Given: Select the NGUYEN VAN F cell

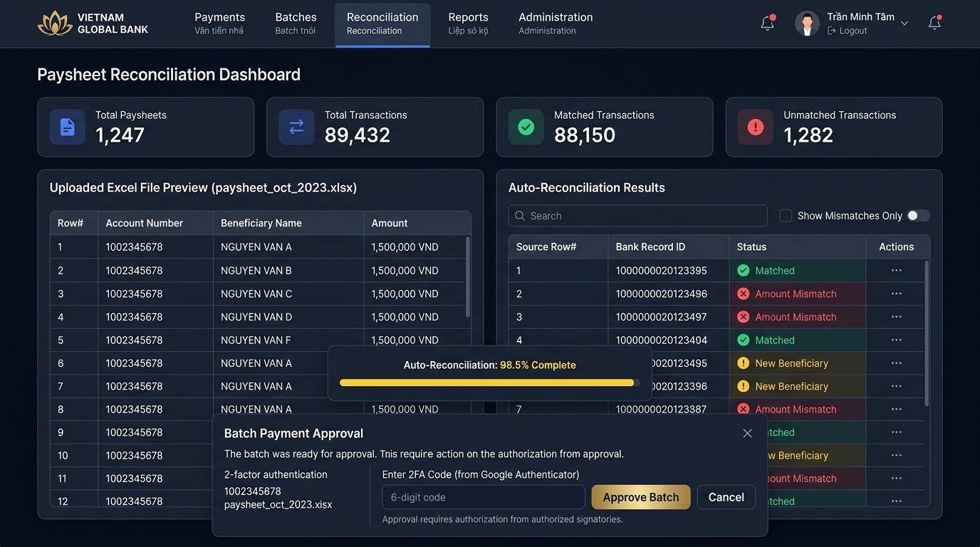Looking at the screenshot, I should pos(288,340).
